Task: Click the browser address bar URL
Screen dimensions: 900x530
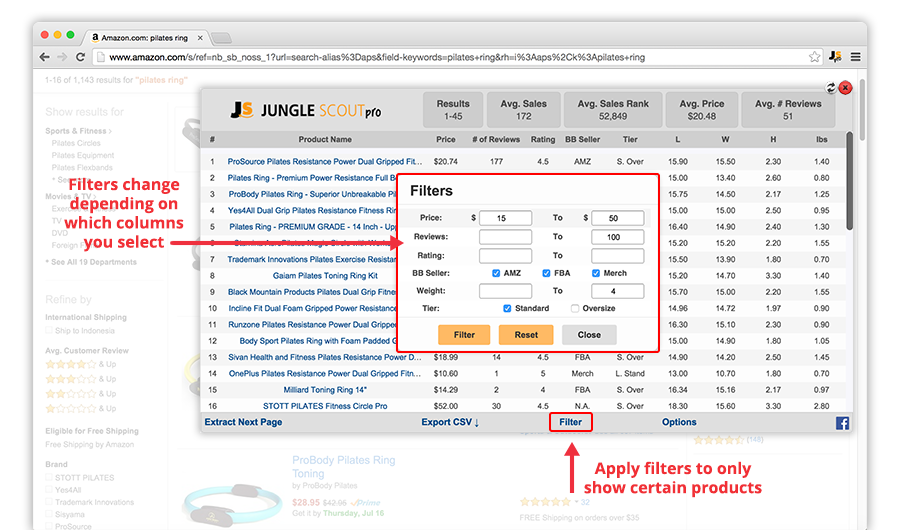Action: pos(377,57)
